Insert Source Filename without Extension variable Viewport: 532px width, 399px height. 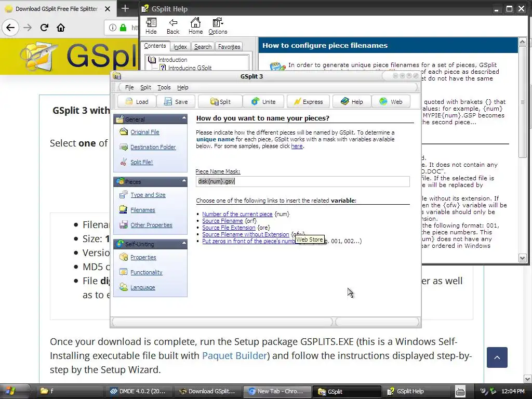[x=246, y=234]
